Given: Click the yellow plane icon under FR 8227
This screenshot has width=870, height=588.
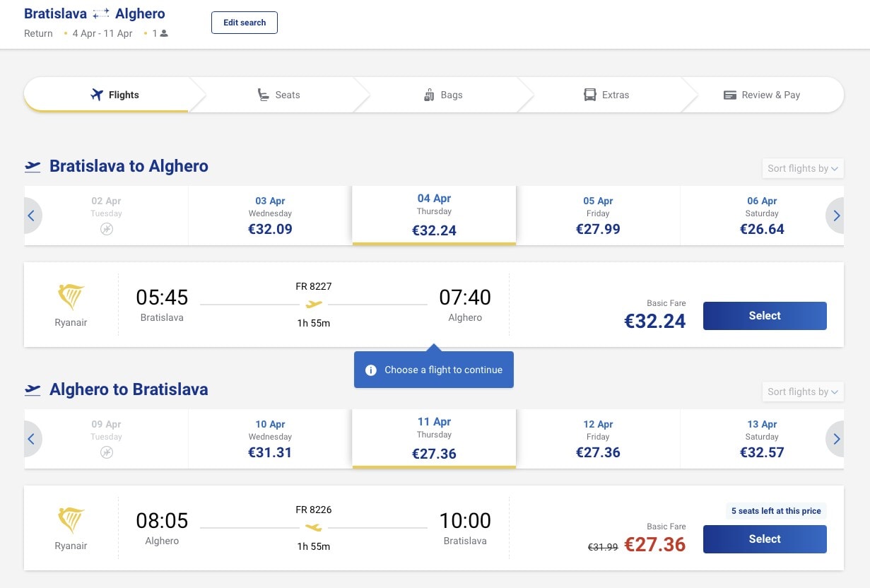Looking at the screenshot, I should (314, 305).
